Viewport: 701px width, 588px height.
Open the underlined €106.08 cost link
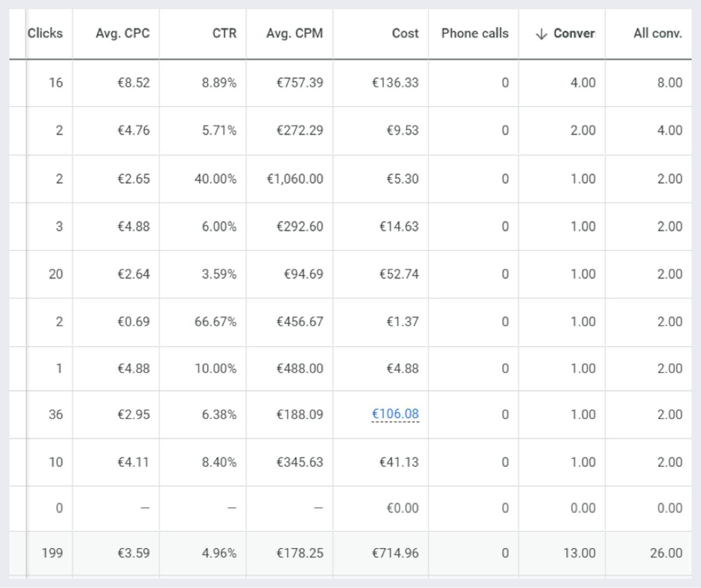pos(395,414)
